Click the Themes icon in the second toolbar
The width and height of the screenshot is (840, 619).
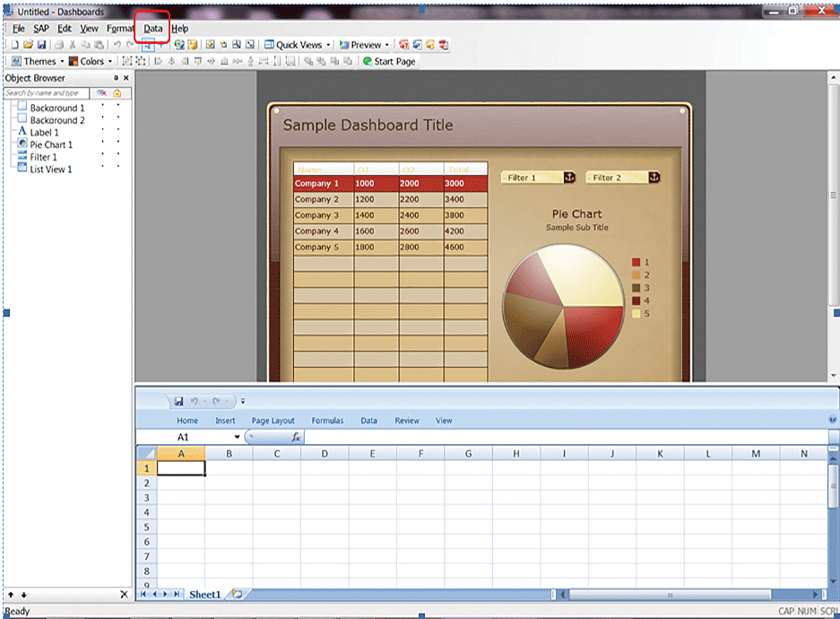click(16, 62)
